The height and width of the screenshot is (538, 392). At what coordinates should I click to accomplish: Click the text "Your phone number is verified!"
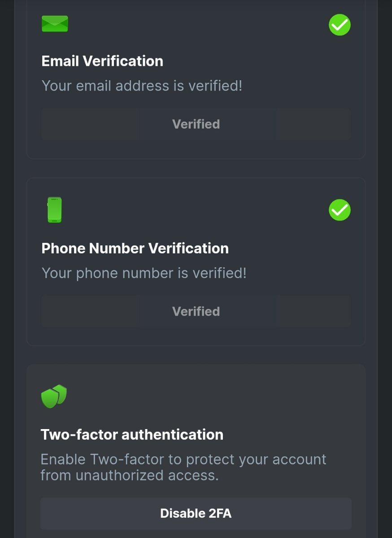pyautogui.click(x=144, y=273)
